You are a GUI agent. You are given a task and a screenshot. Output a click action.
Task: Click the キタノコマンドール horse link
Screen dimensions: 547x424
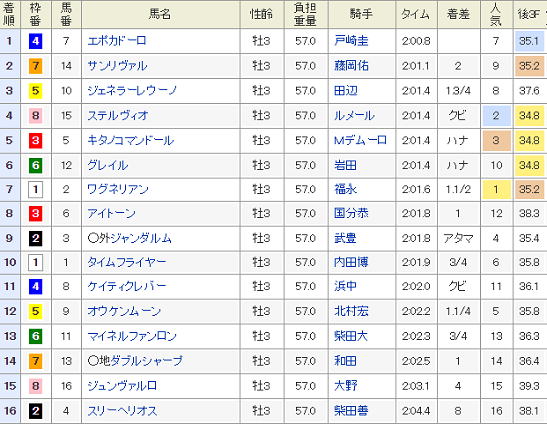point(130,140)
